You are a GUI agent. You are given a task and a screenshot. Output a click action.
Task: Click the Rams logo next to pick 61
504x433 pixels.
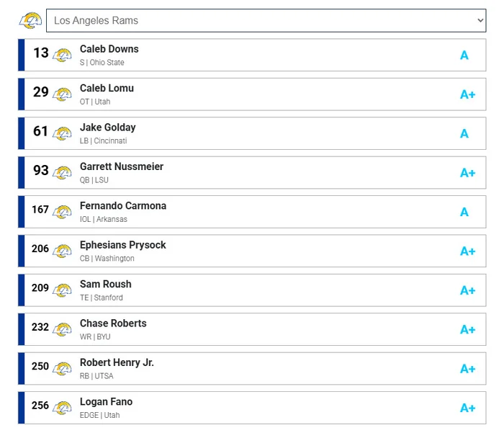coord(63,134)
